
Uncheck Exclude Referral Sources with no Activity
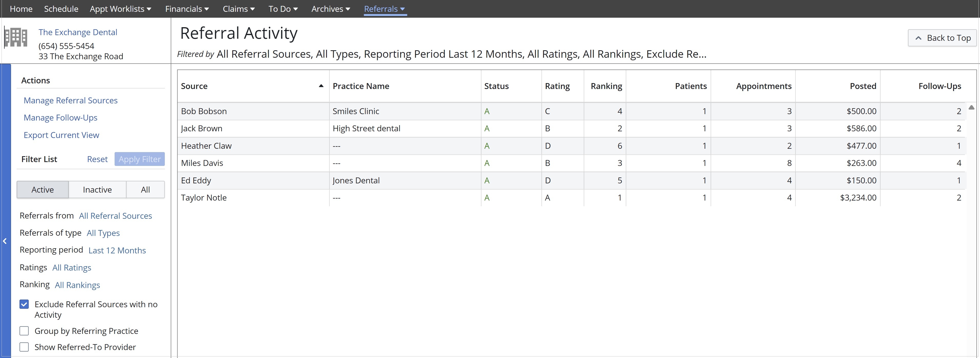point(24,304)
